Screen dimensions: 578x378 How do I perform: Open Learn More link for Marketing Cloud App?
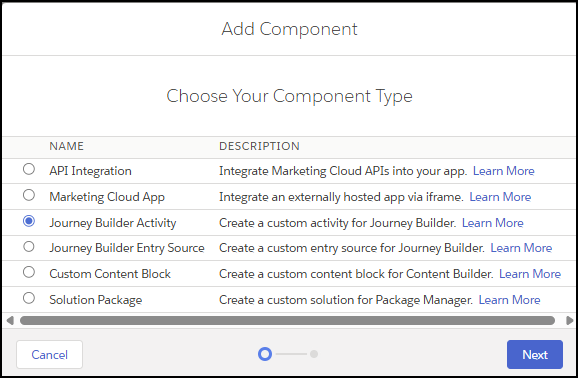(500, 197)
